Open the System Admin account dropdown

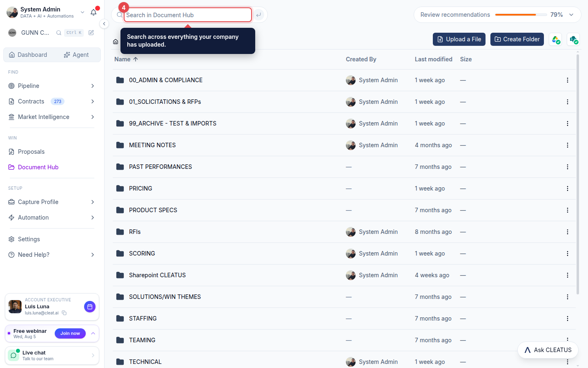(x=82, y=12)
